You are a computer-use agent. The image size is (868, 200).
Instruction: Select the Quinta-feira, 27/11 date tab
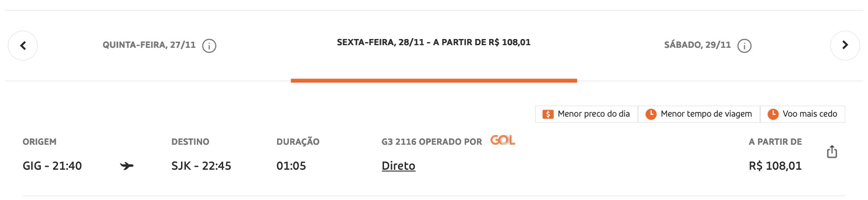(149, 45)
